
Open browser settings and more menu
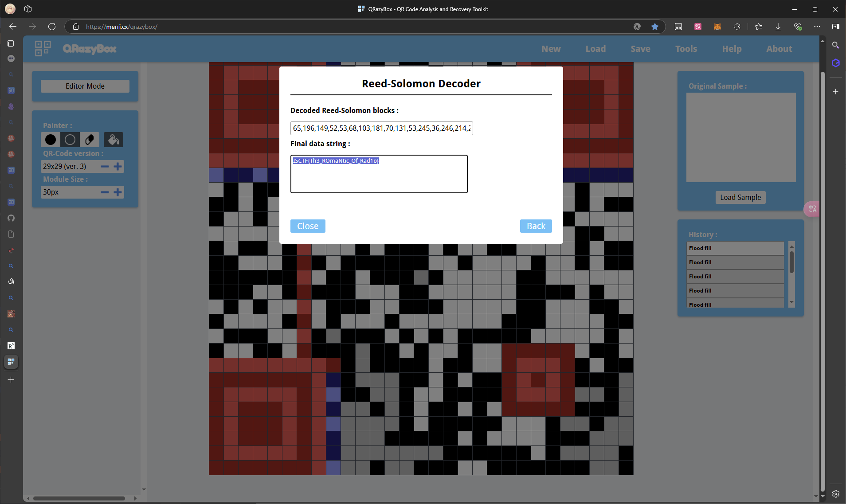click(x=817, y=27)
